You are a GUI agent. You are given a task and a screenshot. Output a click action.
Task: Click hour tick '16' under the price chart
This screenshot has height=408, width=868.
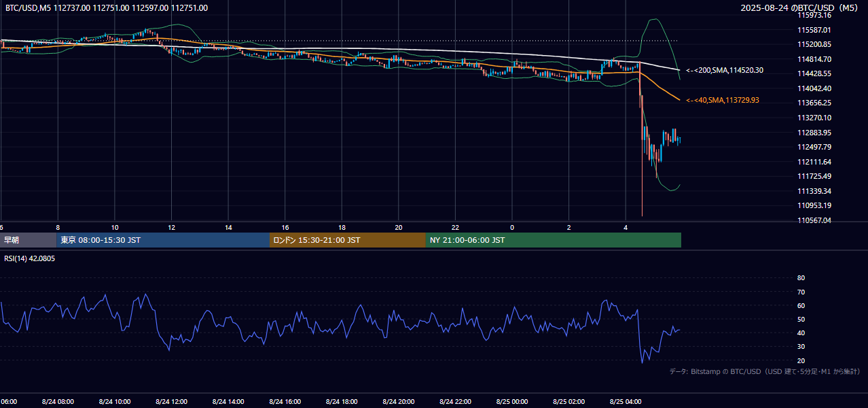(285, 228)
